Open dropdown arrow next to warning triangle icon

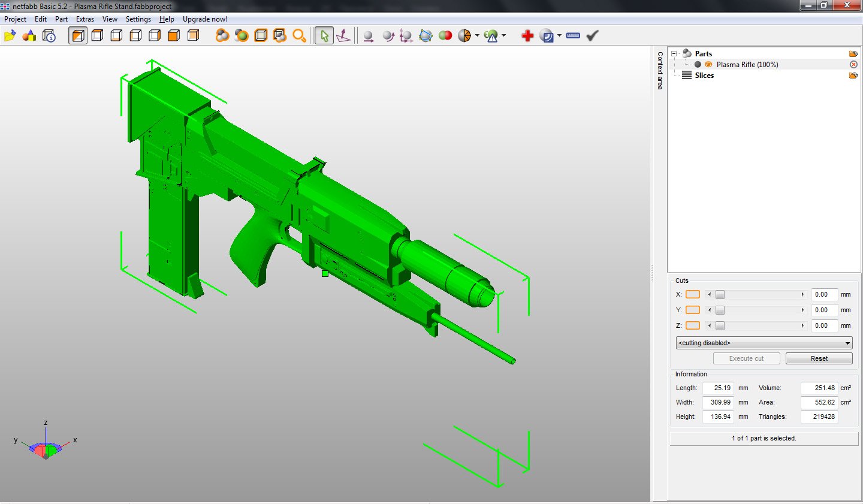point(503,36)
